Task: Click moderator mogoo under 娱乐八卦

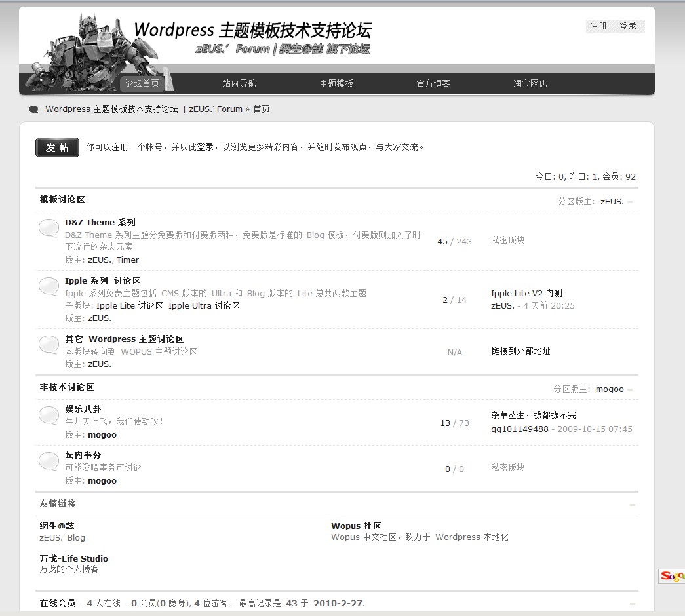Action: [102, 435]
